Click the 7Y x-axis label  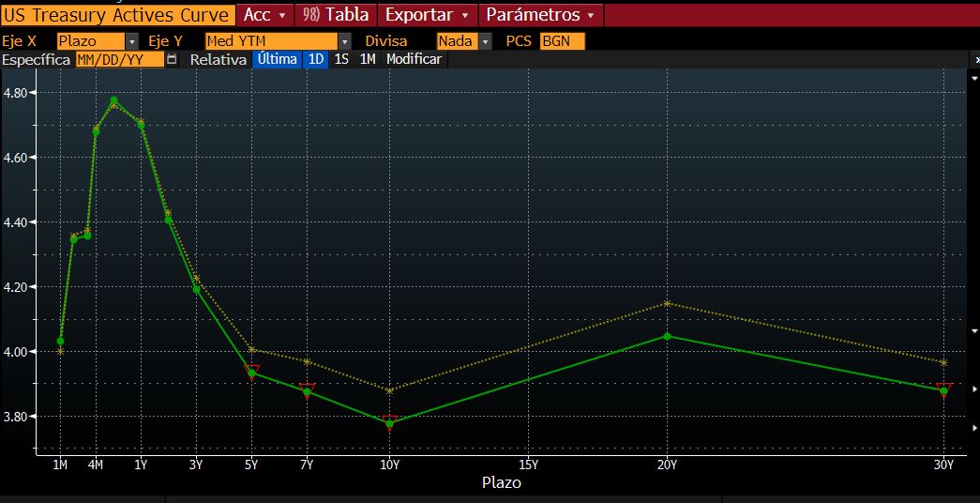(307, 465)
